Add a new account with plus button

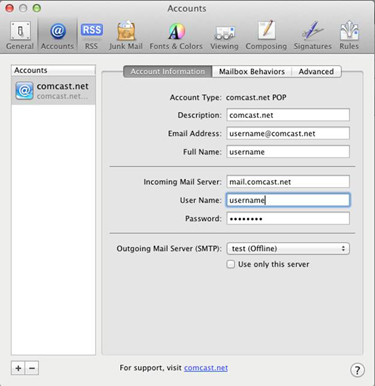18,368
